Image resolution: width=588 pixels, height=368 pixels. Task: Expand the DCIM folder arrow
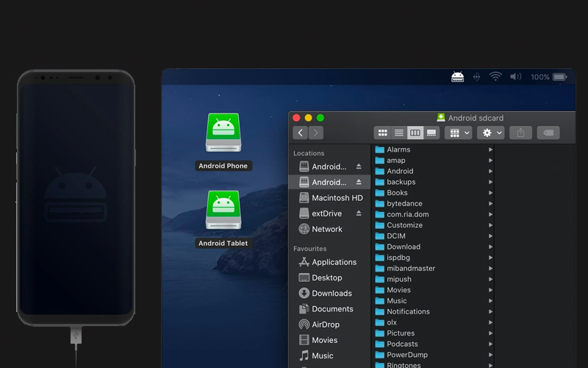490,236
